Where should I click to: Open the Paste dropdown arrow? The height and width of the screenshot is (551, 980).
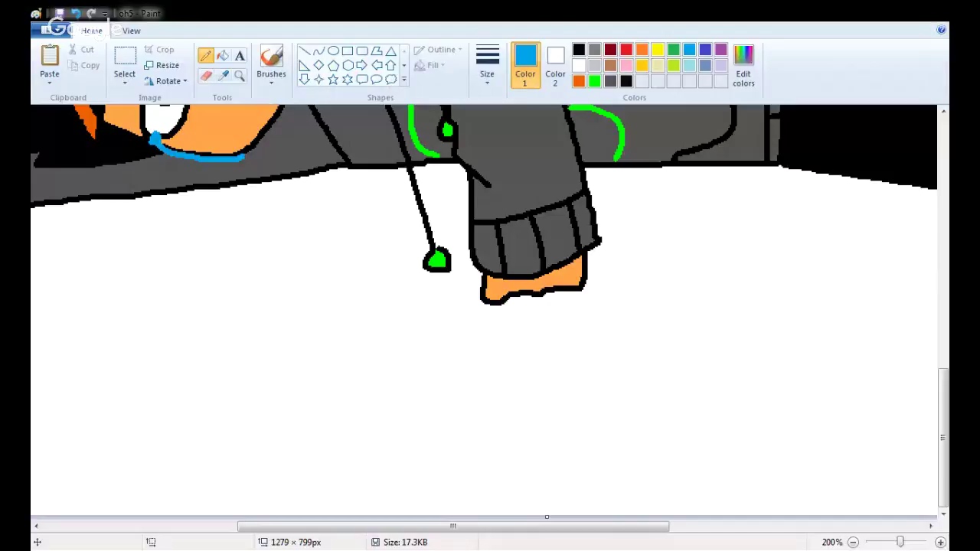pos(50,83)
